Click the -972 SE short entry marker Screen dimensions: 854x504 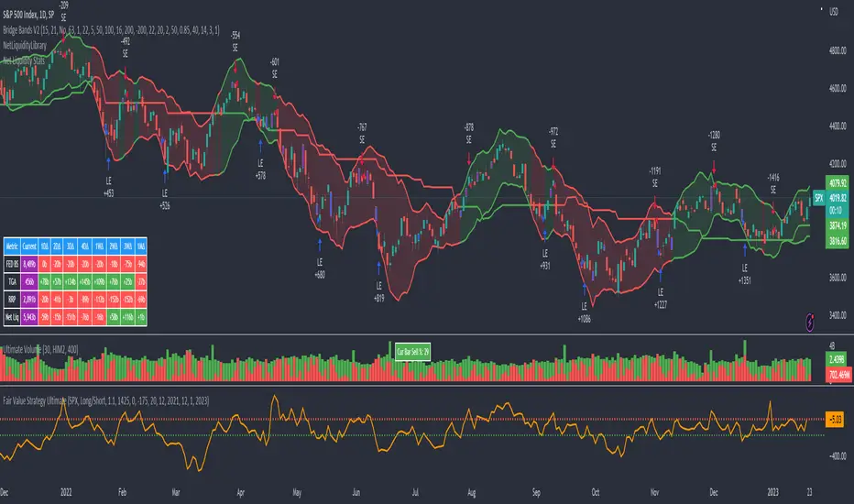click(553, 137)
